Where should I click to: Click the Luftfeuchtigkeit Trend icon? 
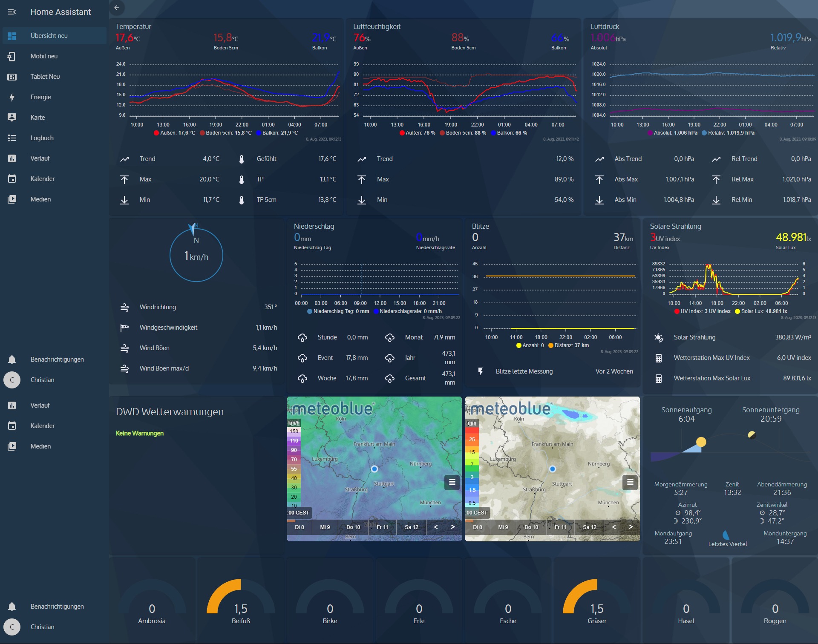coord(362,159)
